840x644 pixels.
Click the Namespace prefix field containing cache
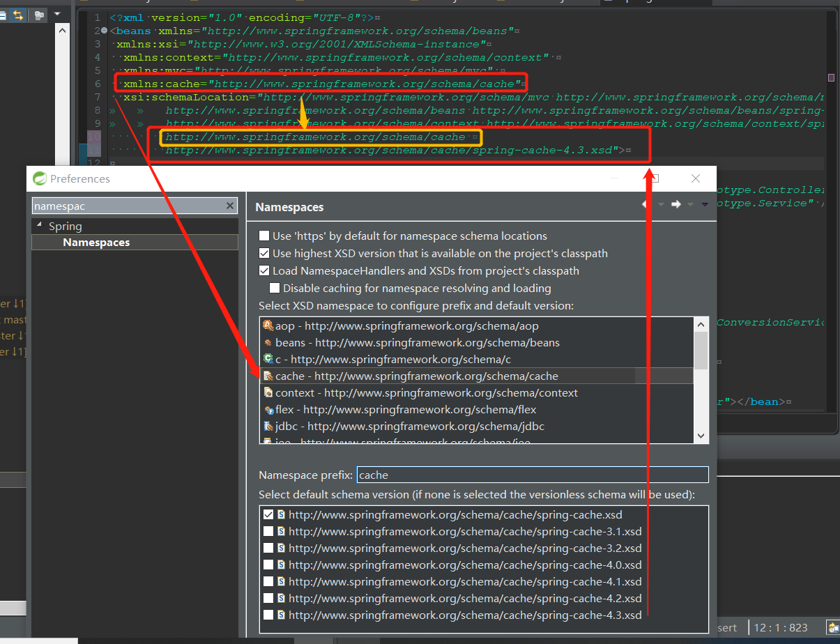tap(533, 475)
